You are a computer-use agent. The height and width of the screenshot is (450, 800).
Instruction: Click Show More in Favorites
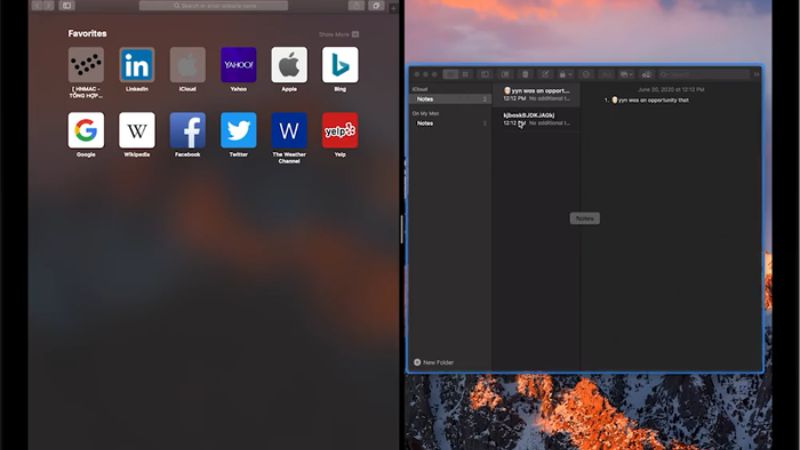point(338,34)
